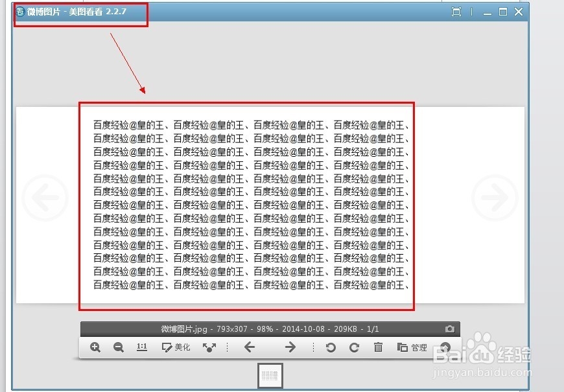This screenshot has height=392, width=564.
Task: Click the Meitu KanKan icon in title bar
Action: tap(18, 11)
